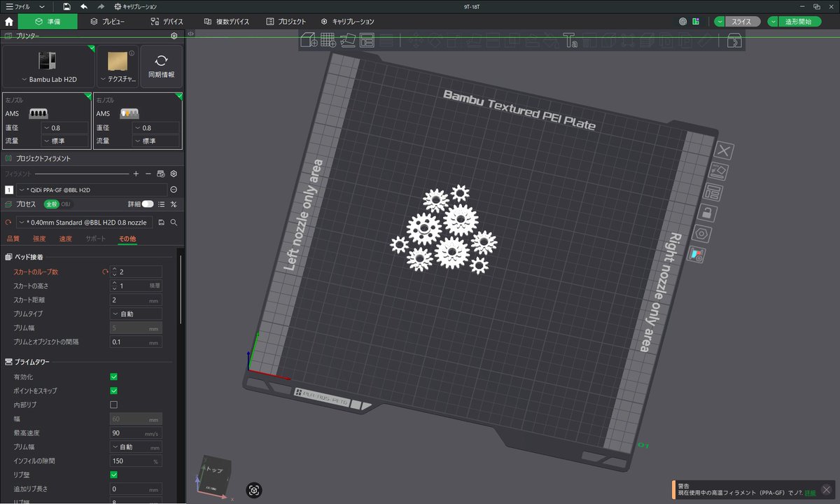Open printer settings with the gear icon
This screenshot has width=840, height=504.
tap(174, 35)
